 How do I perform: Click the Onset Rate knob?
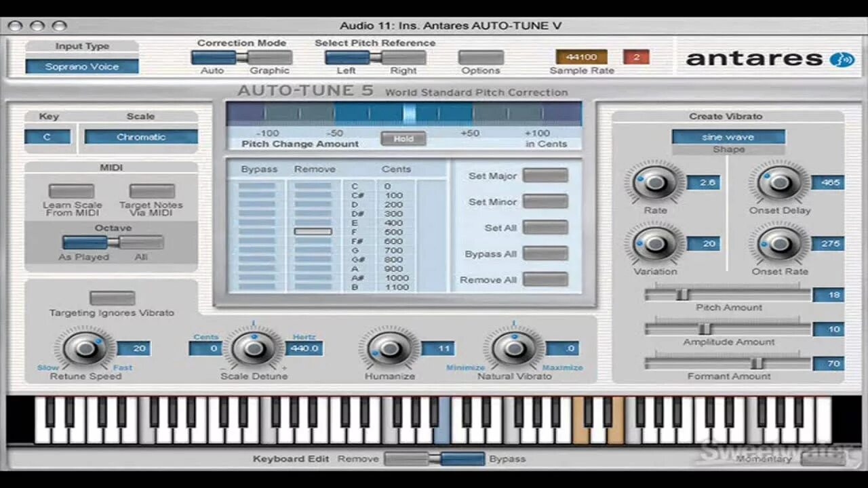tap(779, 243)
